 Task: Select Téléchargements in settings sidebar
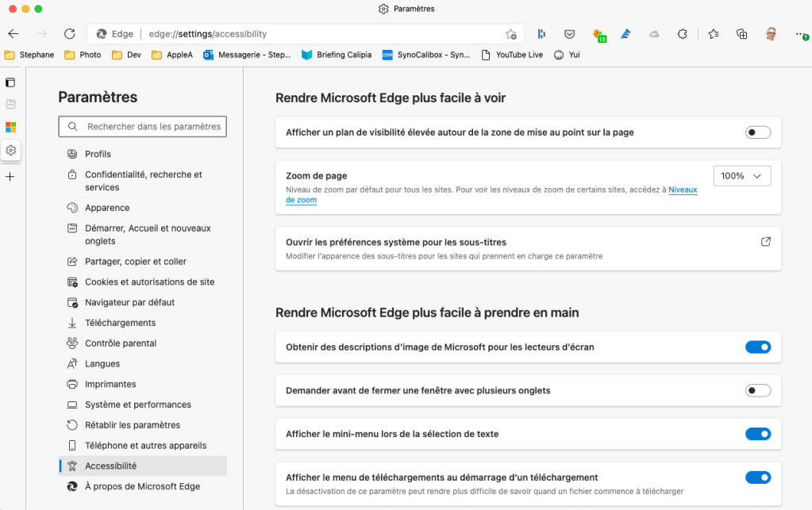click(120, 323)
